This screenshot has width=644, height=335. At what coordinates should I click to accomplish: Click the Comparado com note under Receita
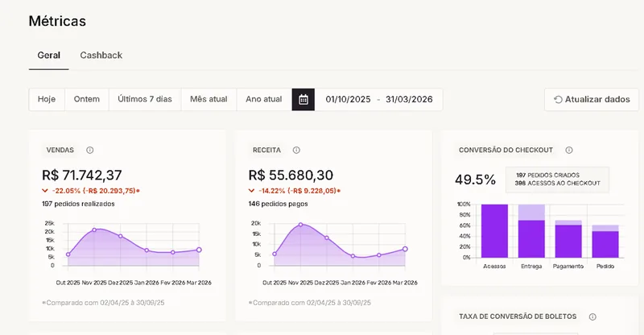click(x=310, y=303)
